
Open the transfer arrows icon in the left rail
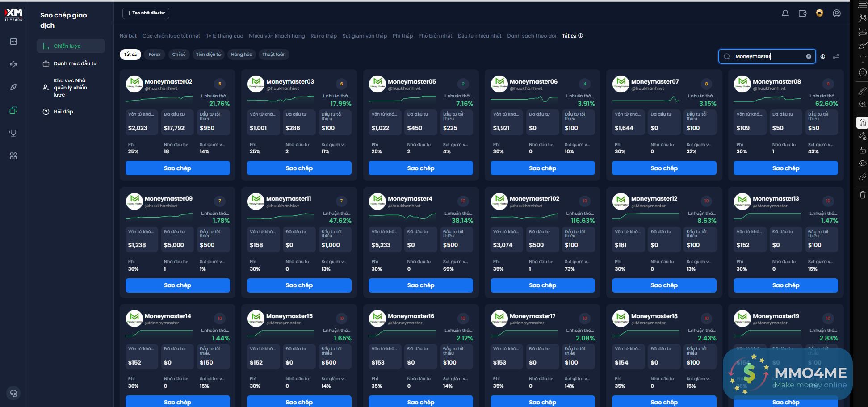[x=13, y=64]
